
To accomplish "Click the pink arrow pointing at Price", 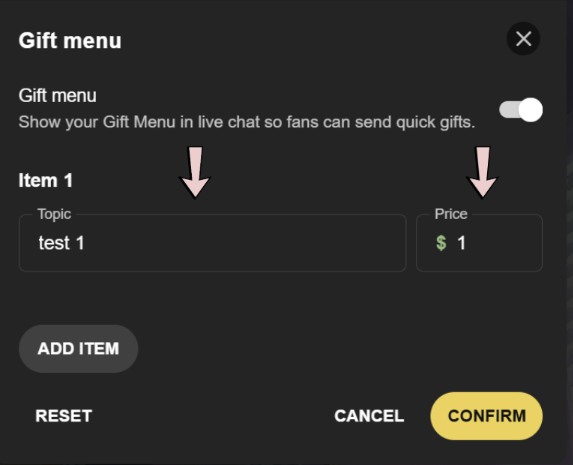I will pyautogui.click(x=482, y=172).
